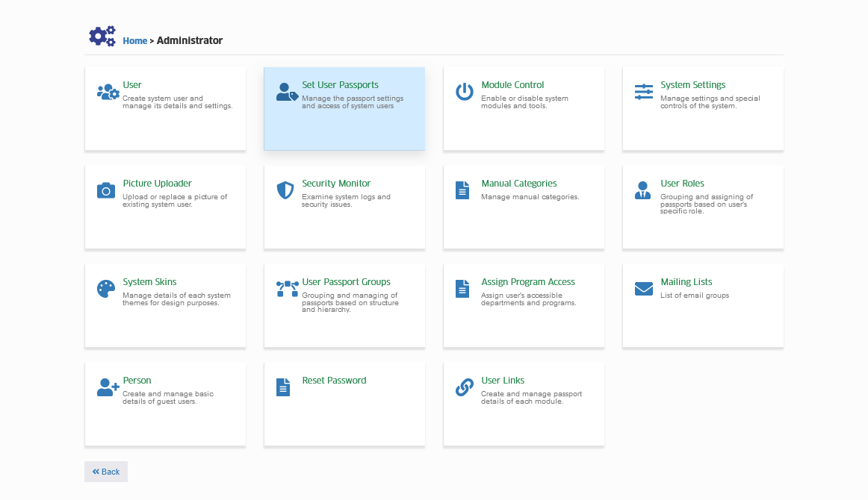Image resolution: width=868 pixels, height=500 pixels.
Task: Click 'Create system user and manage' description
Action: [177, 102]
